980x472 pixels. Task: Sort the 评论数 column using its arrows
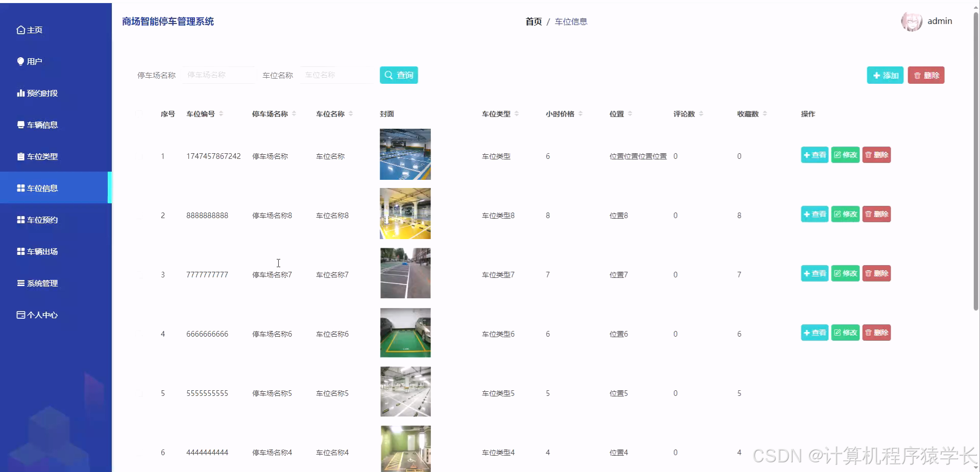click(702, 113)
